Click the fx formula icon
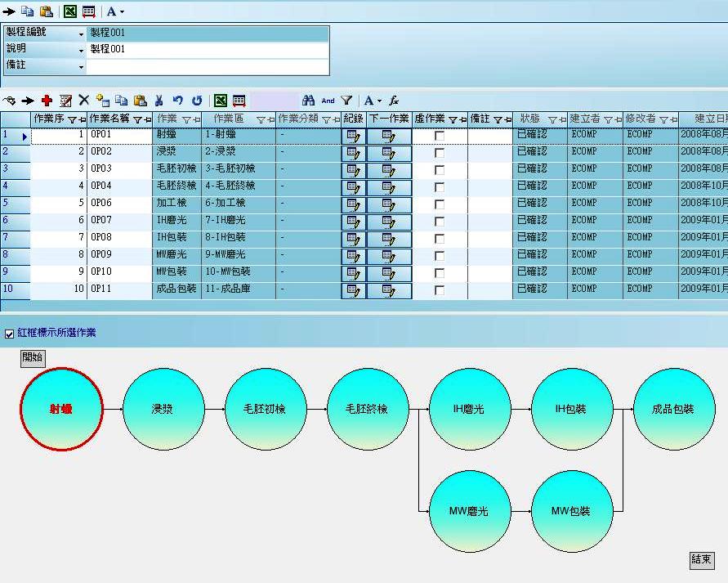This screenshot has width=728, height=583. tap(394, 101)
